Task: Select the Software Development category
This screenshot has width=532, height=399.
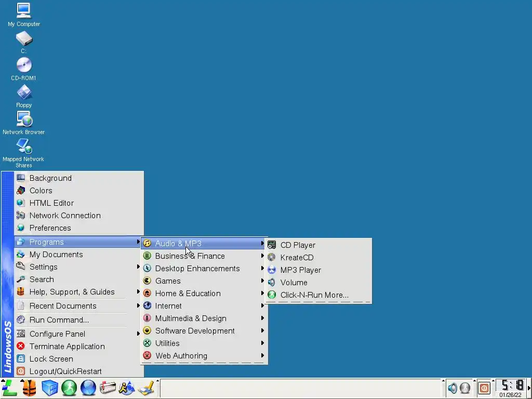Action: [x=204, y=331]
